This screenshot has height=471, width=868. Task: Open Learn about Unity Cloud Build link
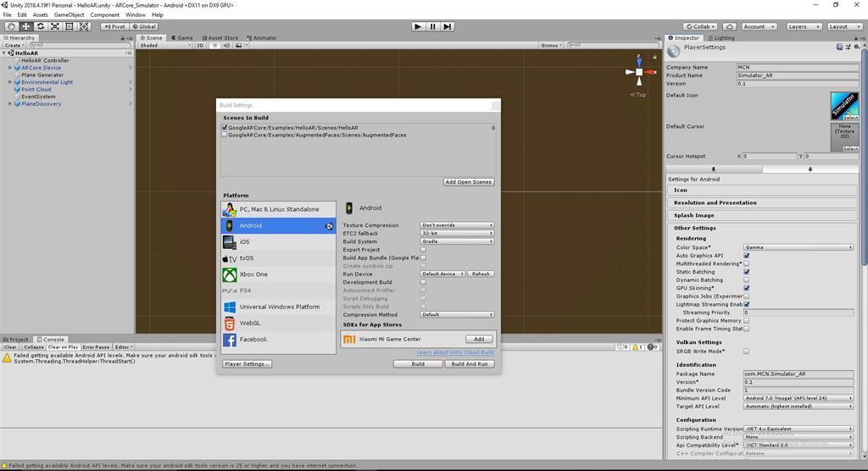[455, 352]
